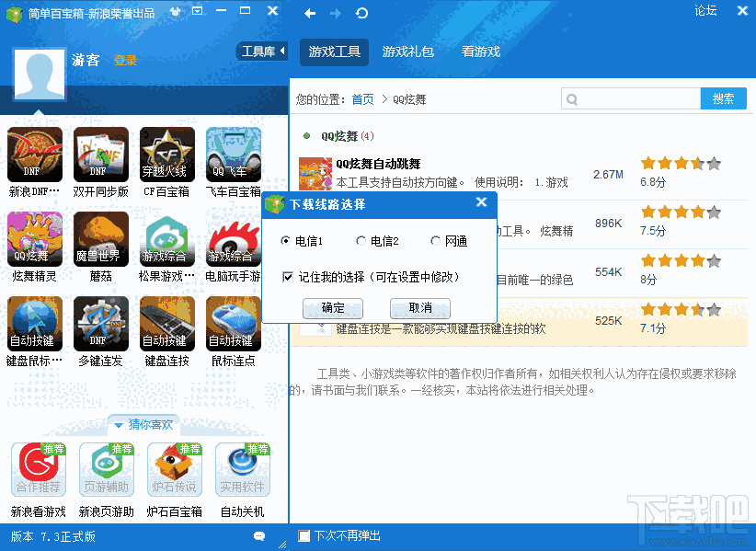
Task: Confirm with the 确定 button
Action: point(333,308)
